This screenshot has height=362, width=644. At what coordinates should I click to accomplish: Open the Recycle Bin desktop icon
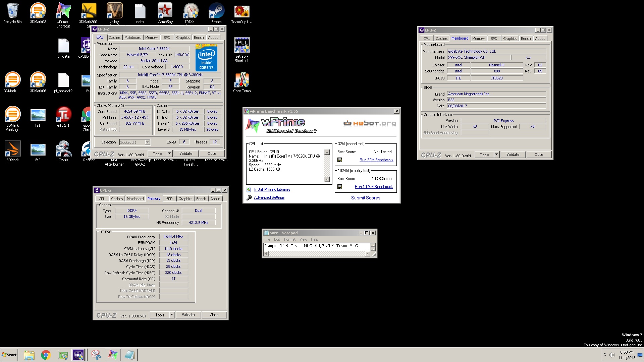coord(12,13)
